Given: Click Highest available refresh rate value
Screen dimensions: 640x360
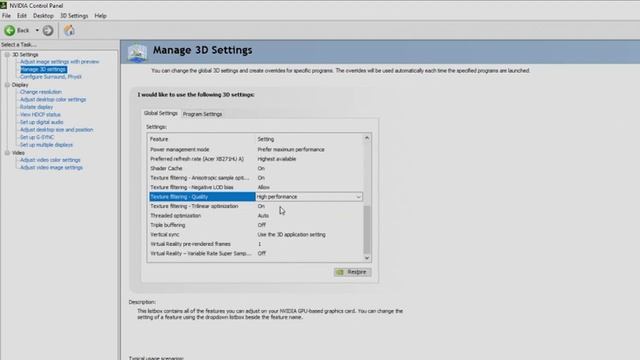Looking at the screenshot, I should (x=277, y=159).
